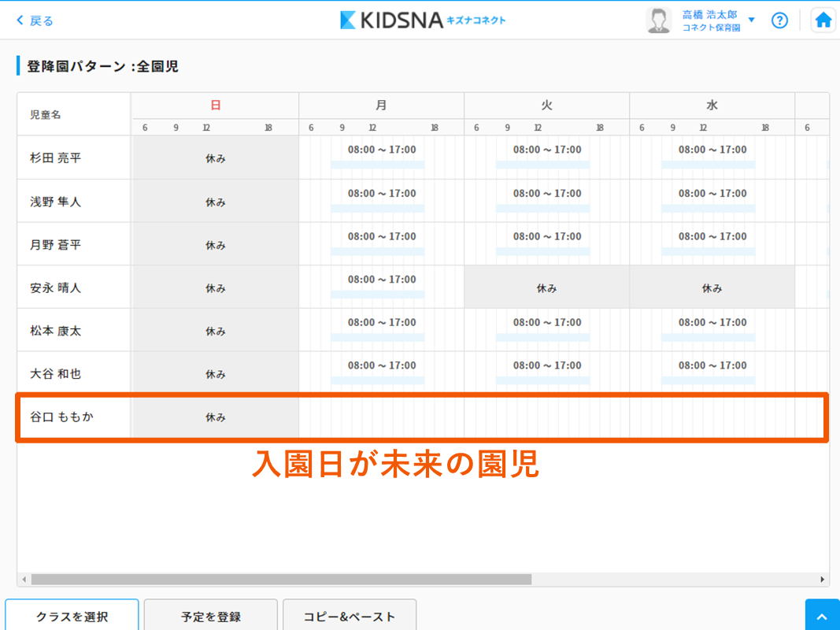Image resolution: width=840 pixels, height=630 pixels.
Task: Open クラスを選択 class selector
Action: (x=72, y=616)
